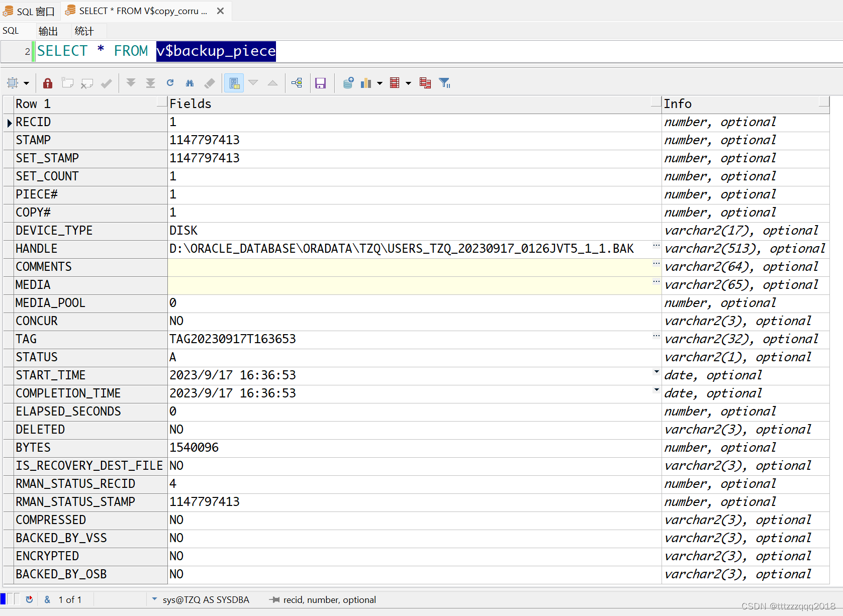Viewport: 843px width, 616px height.
Task: Click the red export grid icon
Action: 395,83
